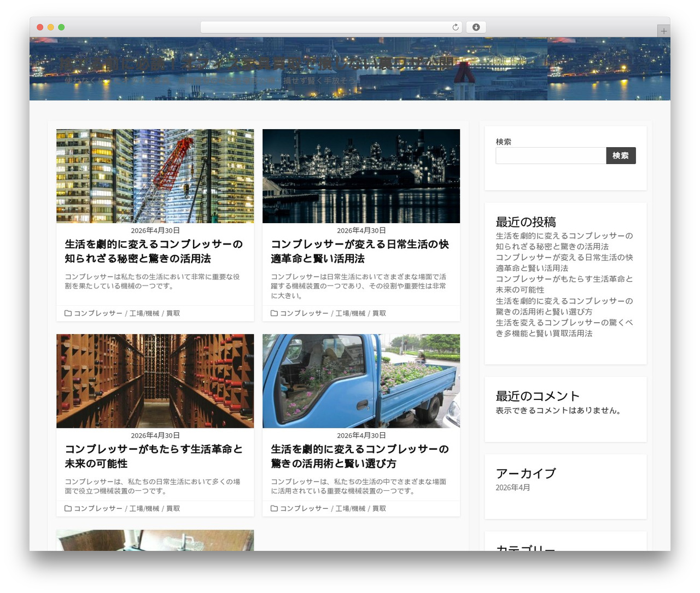The height and width of the screenshot is (593, 700).
Task: Open 買取 category on the wine cellar post
Action: (x=173, y=509)
